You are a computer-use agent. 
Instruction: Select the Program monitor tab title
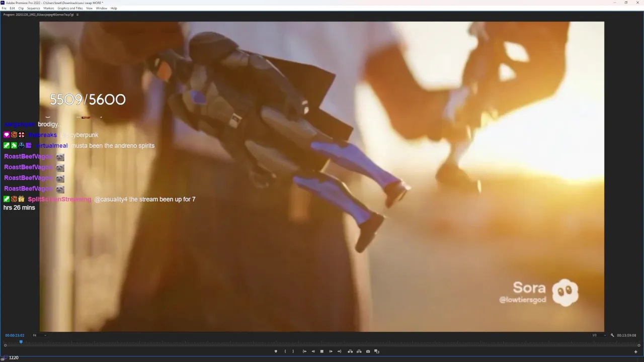tap(38, 15)
